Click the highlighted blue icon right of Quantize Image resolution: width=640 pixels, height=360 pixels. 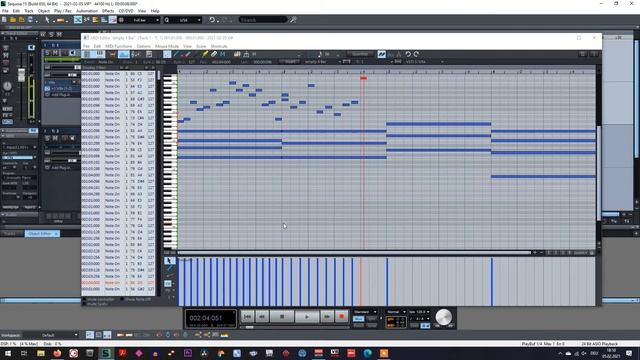(x=381, y=54)
